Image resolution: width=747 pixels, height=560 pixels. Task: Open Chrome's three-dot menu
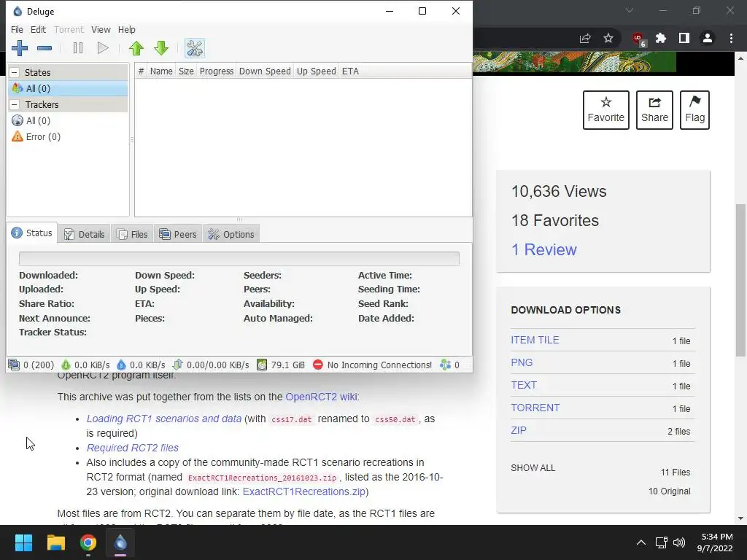click(x=731, y=38)
